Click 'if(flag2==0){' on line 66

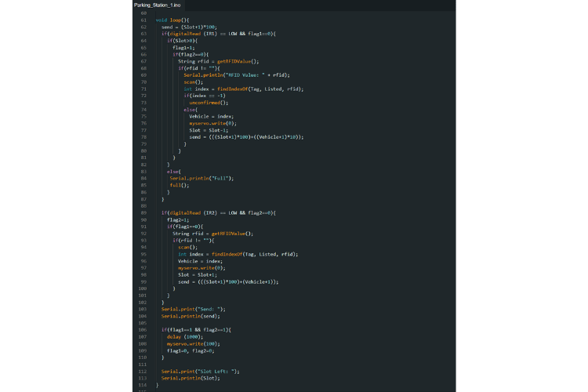click(x=191, y=54)
